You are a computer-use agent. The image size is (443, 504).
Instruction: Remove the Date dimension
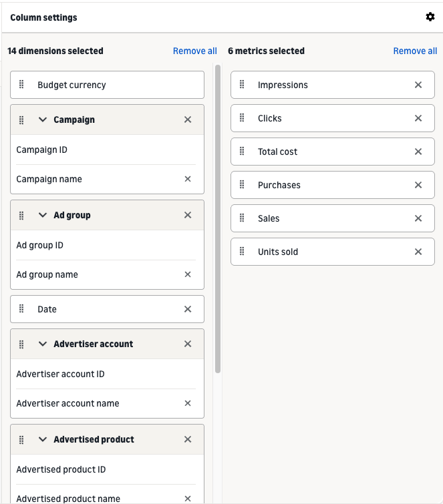click(x=188, y=309)
